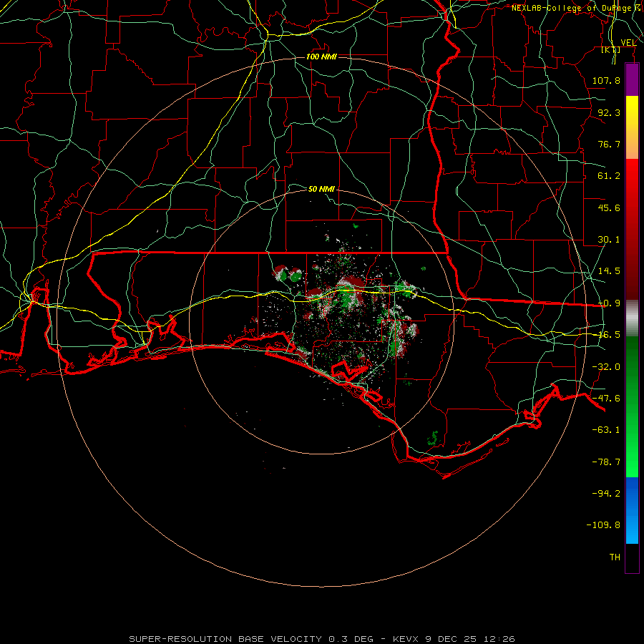This screenshot has height=644, width=644.
Task: Click the 107.8 value on velocity scale
Action: (606, 80)
